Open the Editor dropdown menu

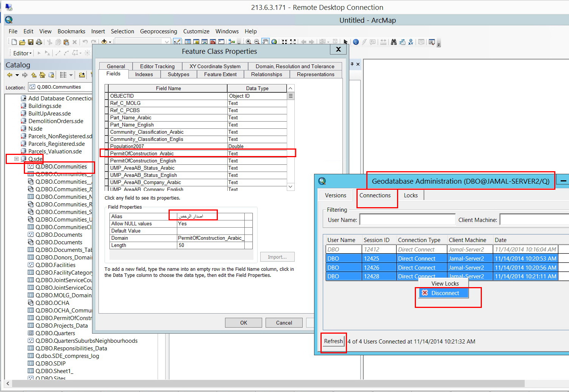tap(22, 53)
